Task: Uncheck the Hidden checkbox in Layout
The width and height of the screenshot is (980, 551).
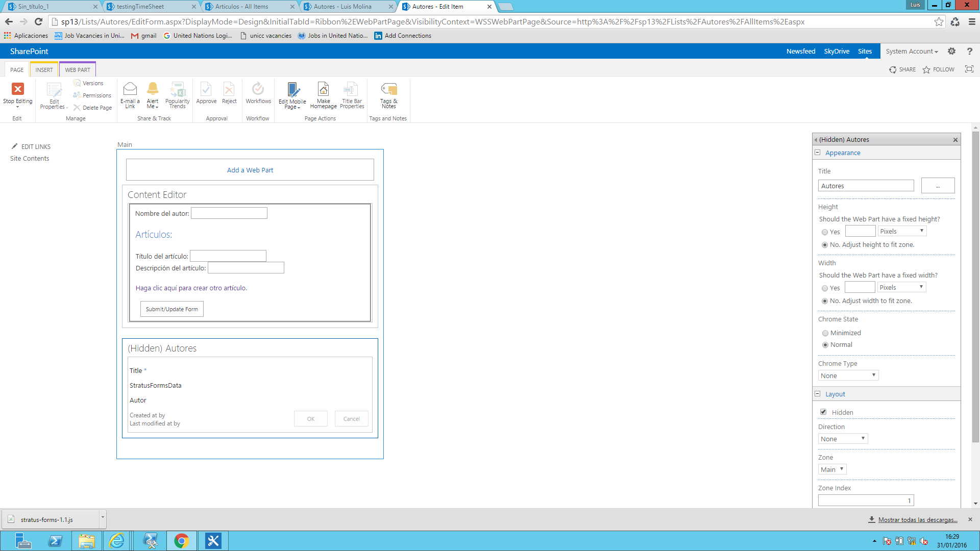Action: tap(824, 412)
